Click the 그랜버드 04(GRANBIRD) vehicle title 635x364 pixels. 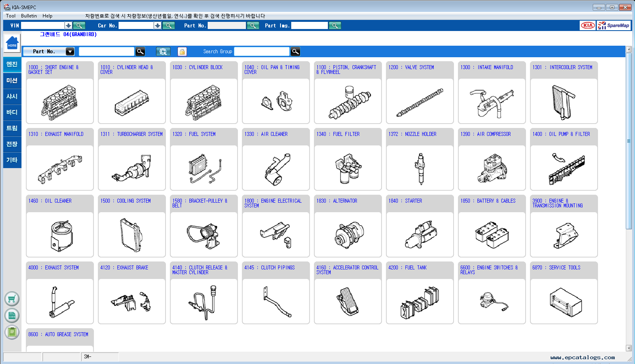[x=68, y=34]
